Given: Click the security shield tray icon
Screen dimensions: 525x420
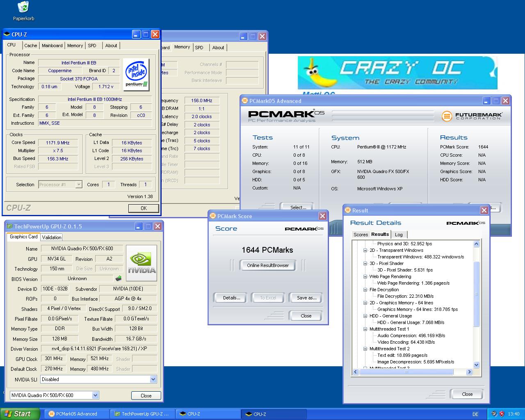Looking at the screenshot, I should tap(502, 414).
